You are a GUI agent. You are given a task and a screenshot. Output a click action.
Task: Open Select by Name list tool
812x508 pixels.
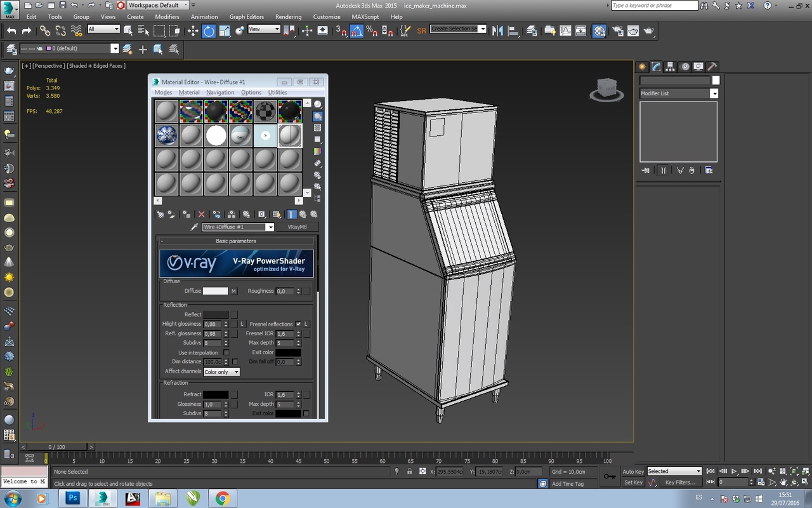coord(144,30)
